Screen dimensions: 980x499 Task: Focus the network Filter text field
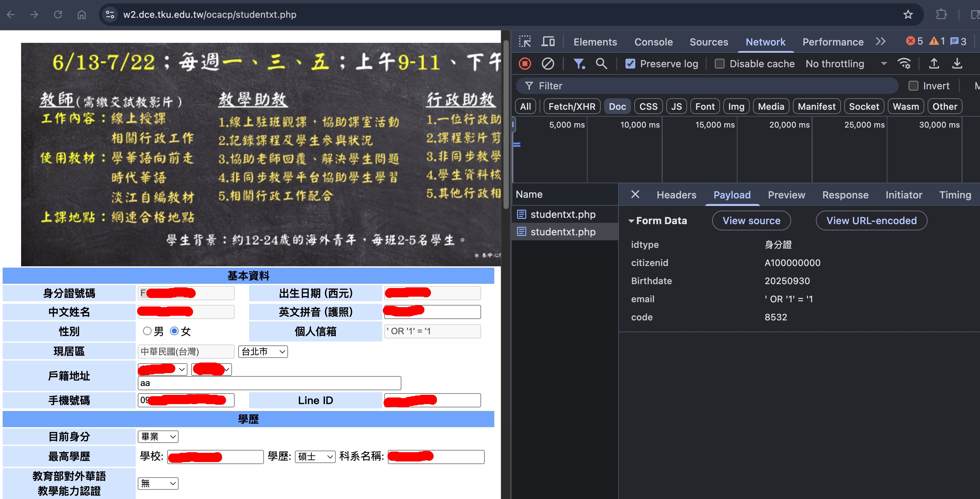tap(707, 86)
